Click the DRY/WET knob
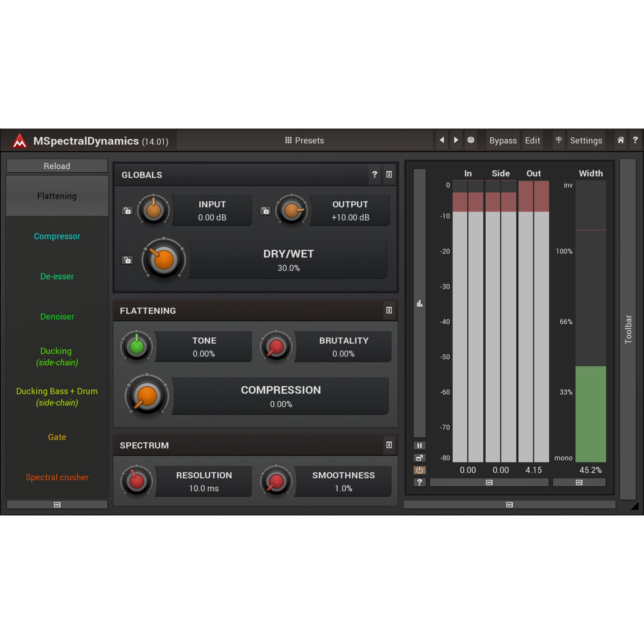Viewport: 644px width, 644px height. [164, 259]
